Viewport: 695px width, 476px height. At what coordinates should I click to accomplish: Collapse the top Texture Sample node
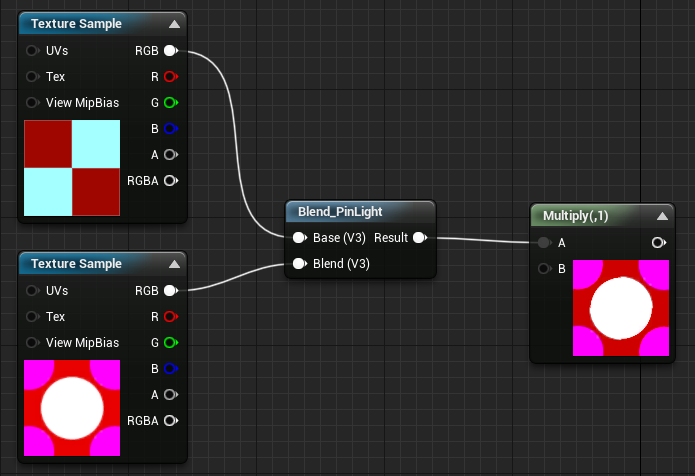pos(175,24)
